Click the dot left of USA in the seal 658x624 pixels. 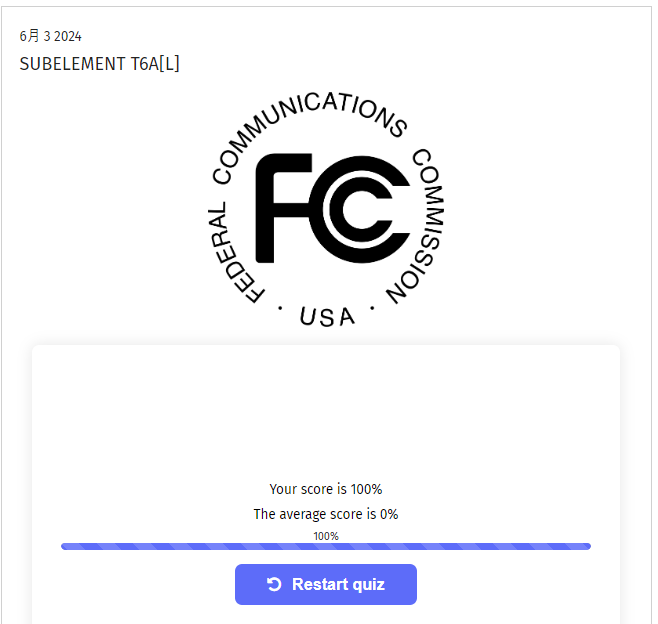(279, 308)
